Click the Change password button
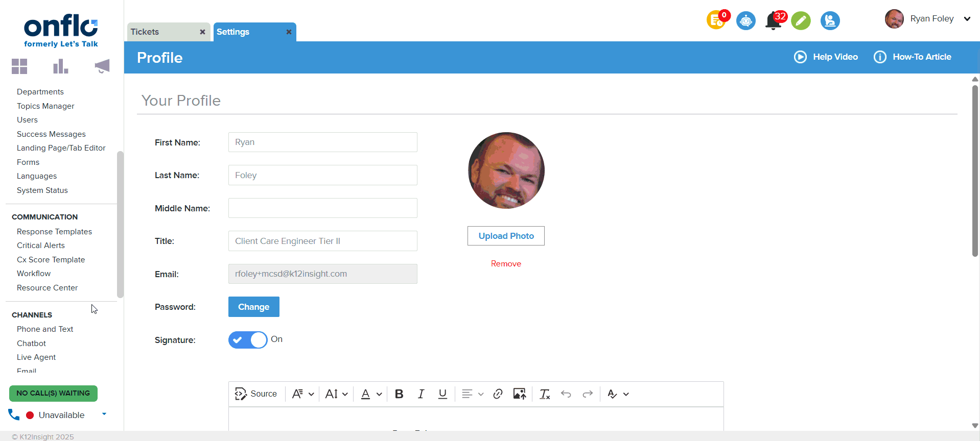The image size is (980, 441). tap(253, 307)
